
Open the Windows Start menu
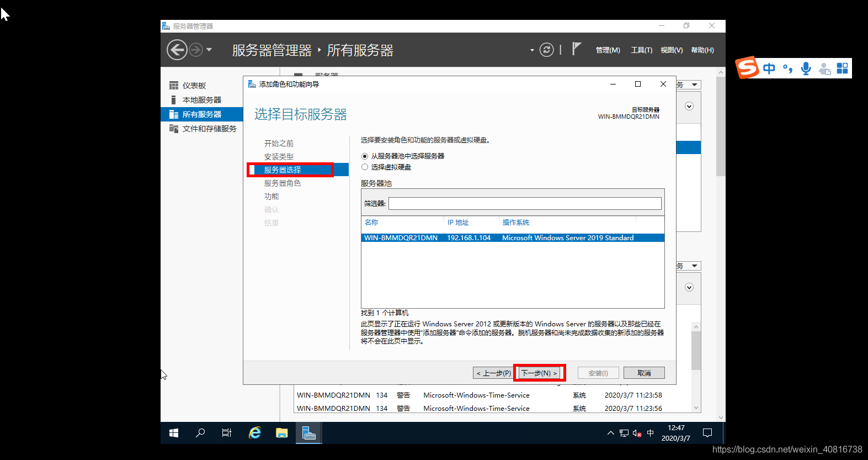174,433
